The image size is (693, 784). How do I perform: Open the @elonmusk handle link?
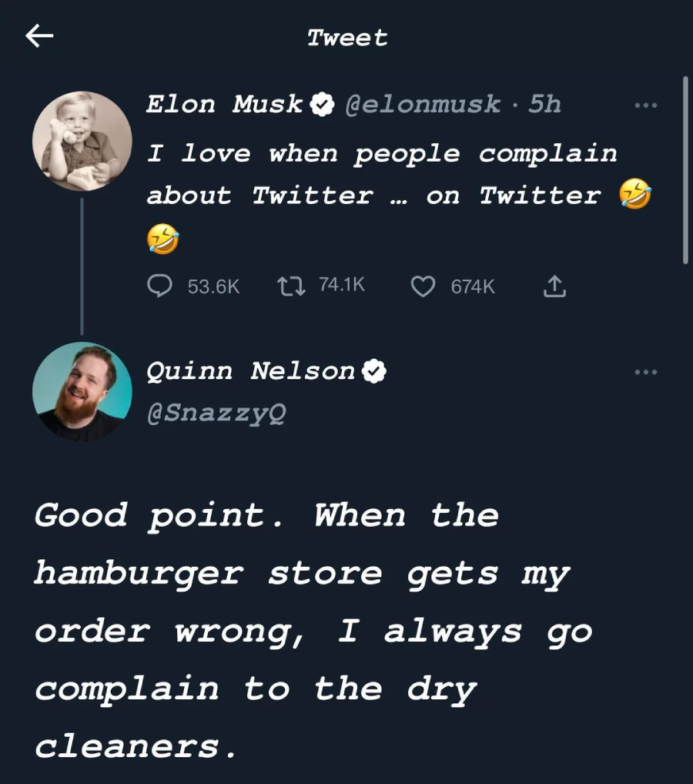click(x=422, y=104)
